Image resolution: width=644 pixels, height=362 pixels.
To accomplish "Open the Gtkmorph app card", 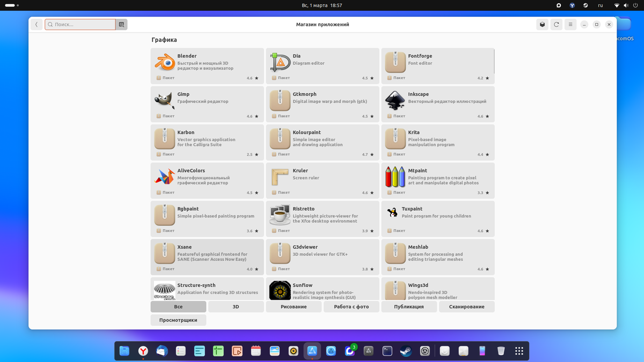I will click(x=323, y=104).
